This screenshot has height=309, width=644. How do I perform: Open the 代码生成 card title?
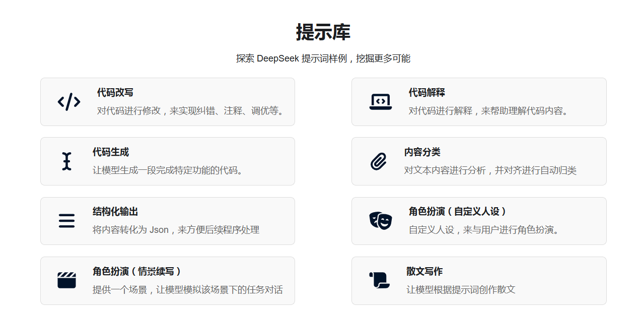pos(111,152)
